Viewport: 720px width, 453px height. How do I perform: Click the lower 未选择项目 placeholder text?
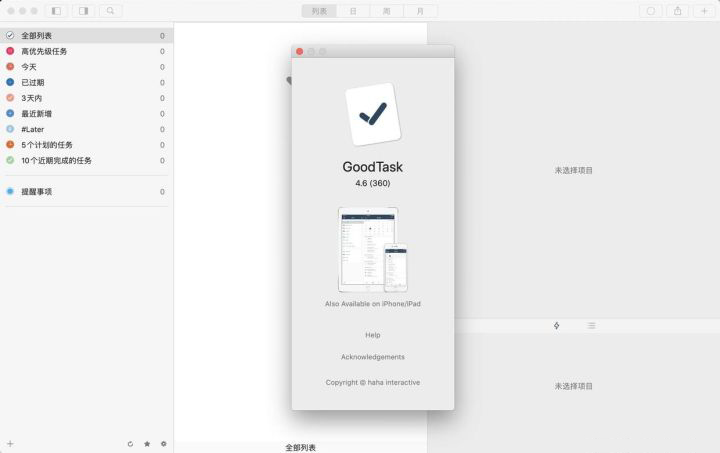pos(574,386)
